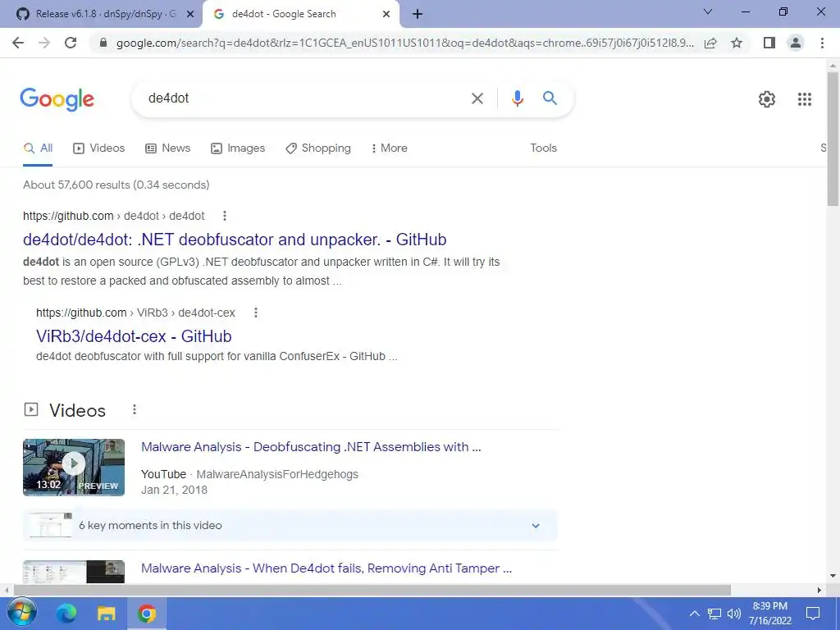Click About 57,600 results text
840x630 pixels.
pyautogui.click(x=116, y=185)
